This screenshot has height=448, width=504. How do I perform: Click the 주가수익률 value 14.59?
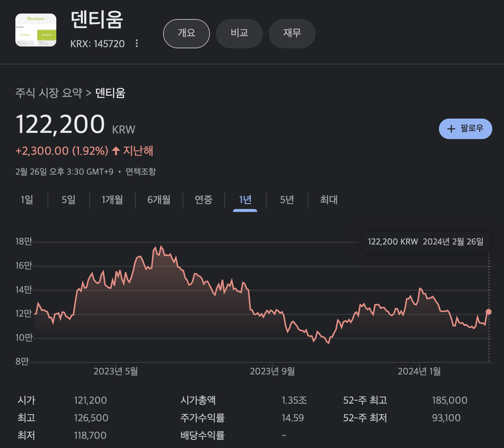coord(293,418)
